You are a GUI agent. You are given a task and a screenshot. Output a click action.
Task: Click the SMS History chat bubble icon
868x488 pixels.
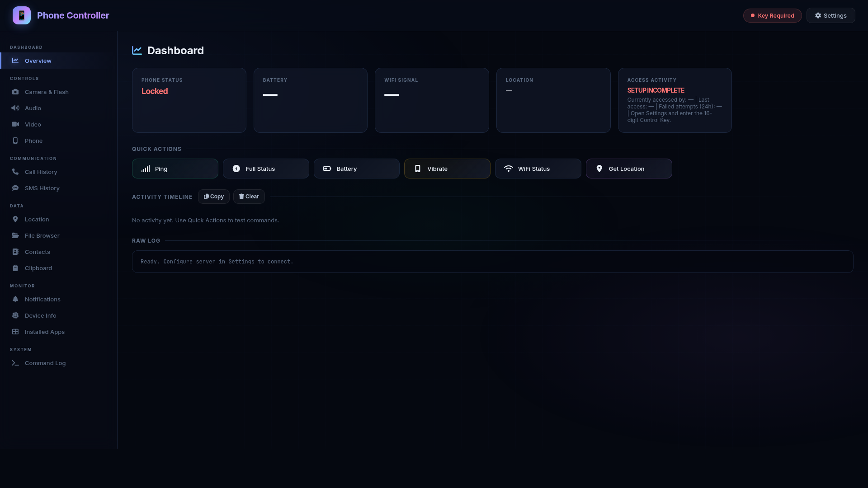(x=15, y=188)
